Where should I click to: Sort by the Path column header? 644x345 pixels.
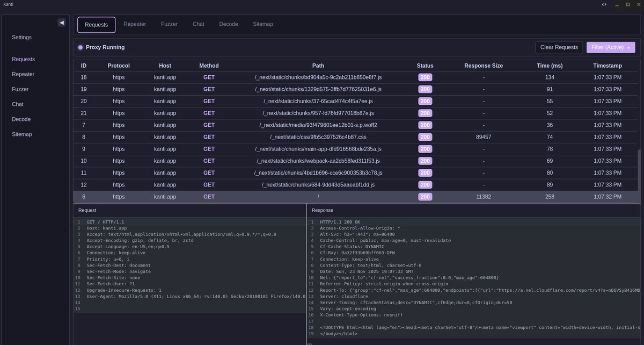click(x=318, y=66)
